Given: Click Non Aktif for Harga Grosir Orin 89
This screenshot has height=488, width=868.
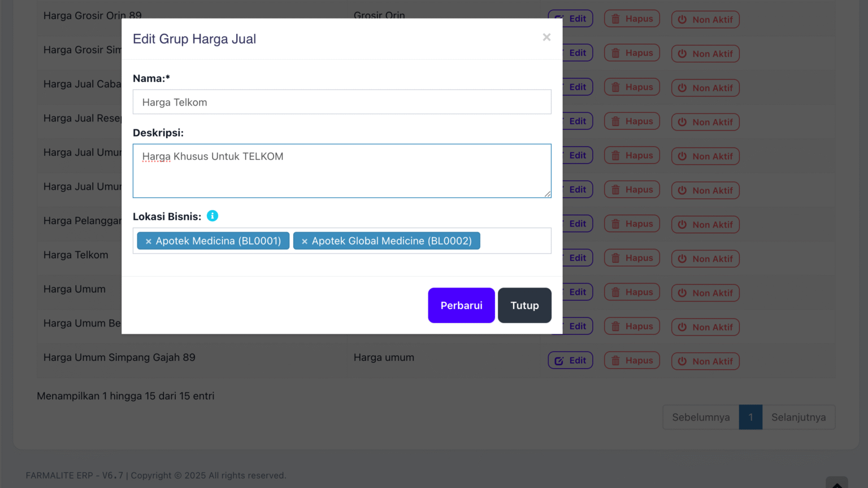Looking at the screenshot, I should 705,20.
